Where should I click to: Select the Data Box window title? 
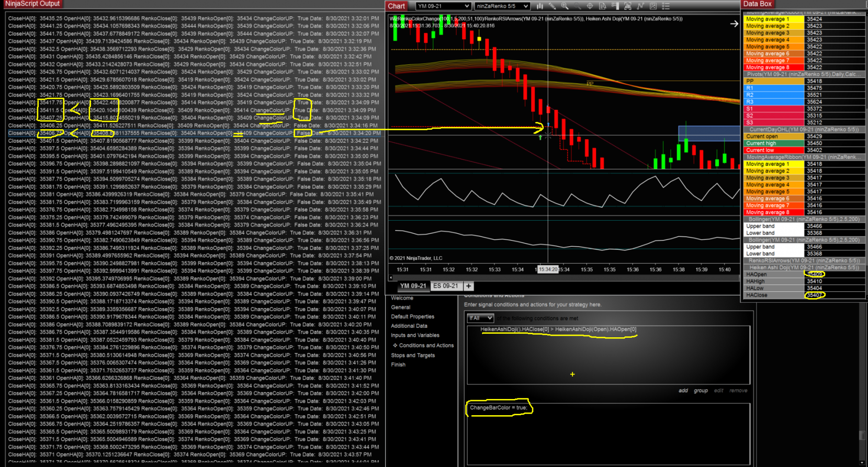point(758,4)
